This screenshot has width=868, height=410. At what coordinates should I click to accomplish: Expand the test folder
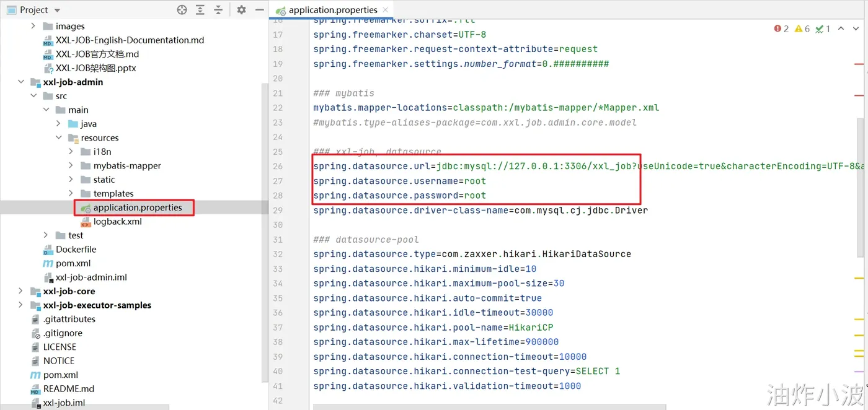click(46, 235)
